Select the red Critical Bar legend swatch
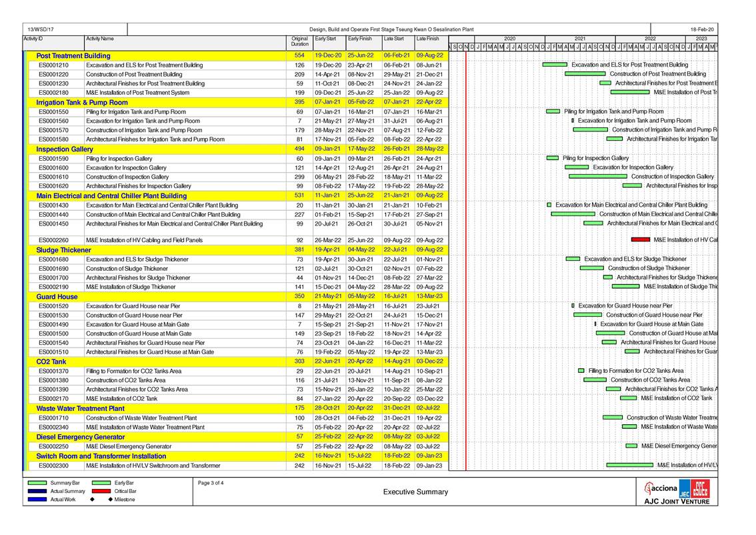This screenshot has height=535, width=756. pos(101,491)
